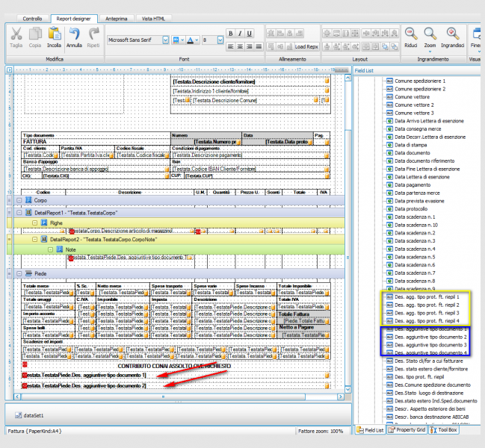
Task: Switch to the Vista HTML tab
Action: [x=153, y=19]
